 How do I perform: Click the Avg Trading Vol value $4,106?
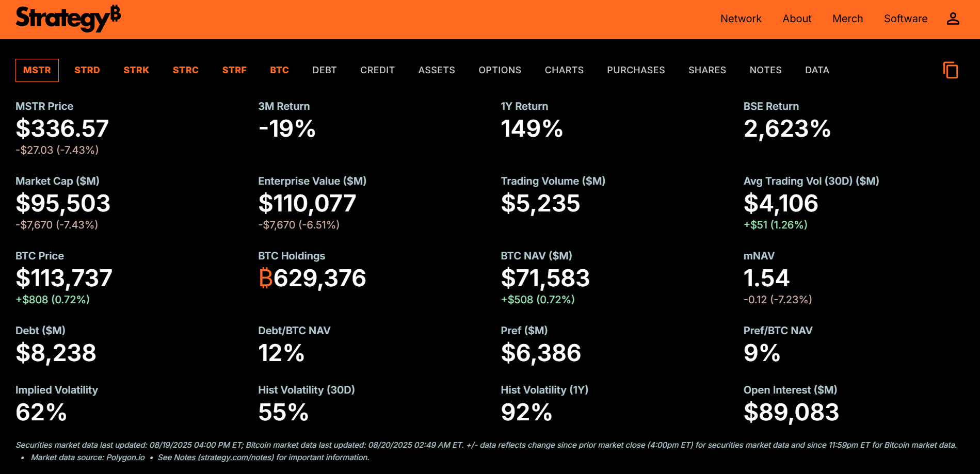pos(781,203)
